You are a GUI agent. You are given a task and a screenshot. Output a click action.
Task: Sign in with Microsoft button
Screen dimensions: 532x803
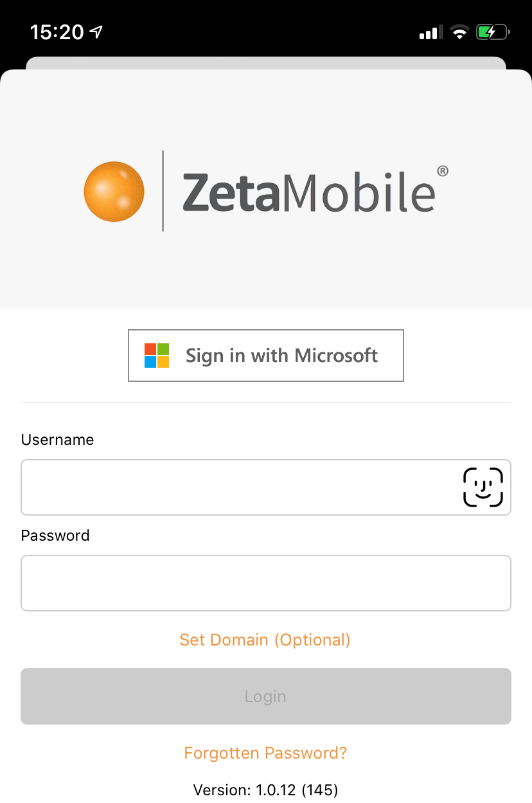(266, 356)
